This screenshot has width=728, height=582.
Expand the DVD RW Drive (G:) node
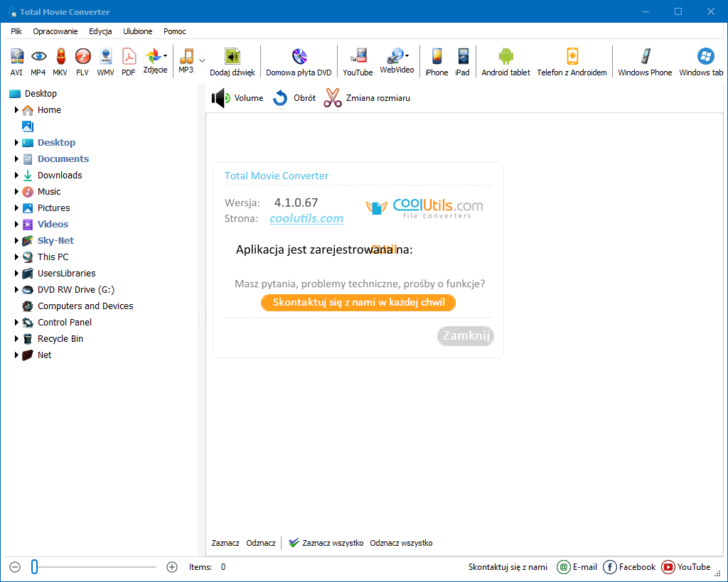(16, 290)
